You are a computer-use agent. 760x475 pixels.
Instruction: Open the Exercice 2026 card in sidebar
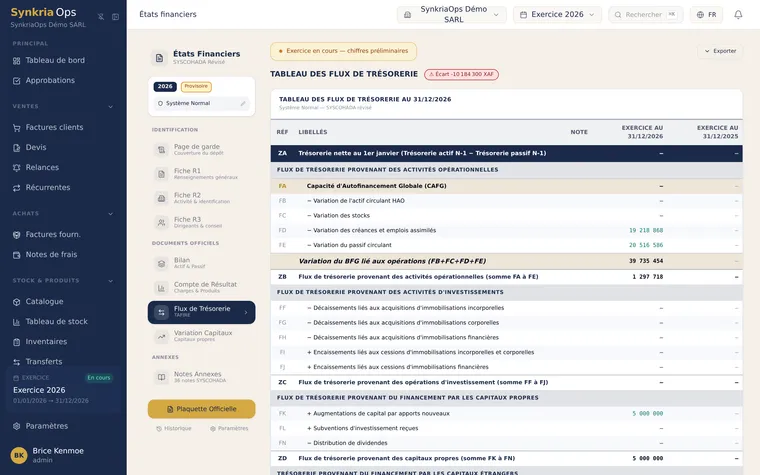pyautogui.click(x=63, y=390)
